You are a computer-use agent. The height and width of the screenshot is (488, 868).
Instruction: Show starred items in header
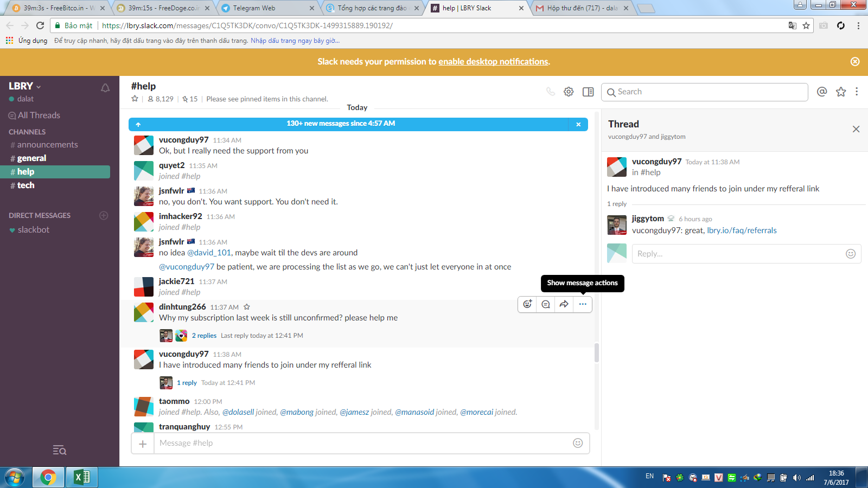pos(841,92)
